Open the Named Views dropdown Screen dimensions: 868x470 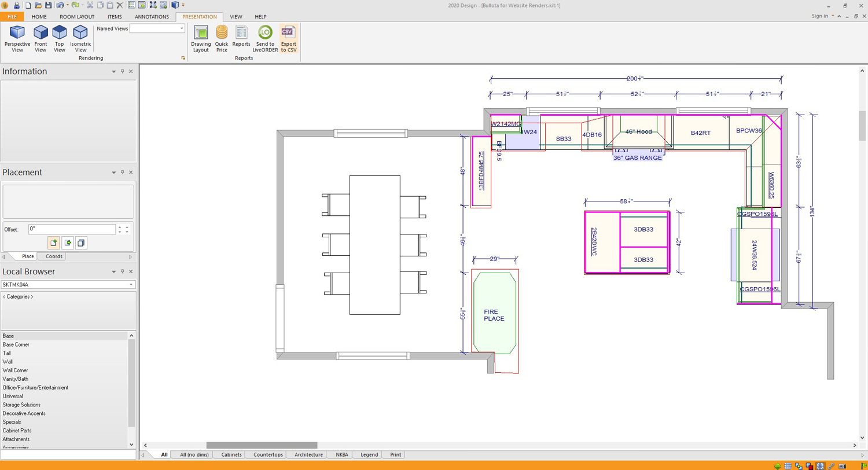coord(182,28)
